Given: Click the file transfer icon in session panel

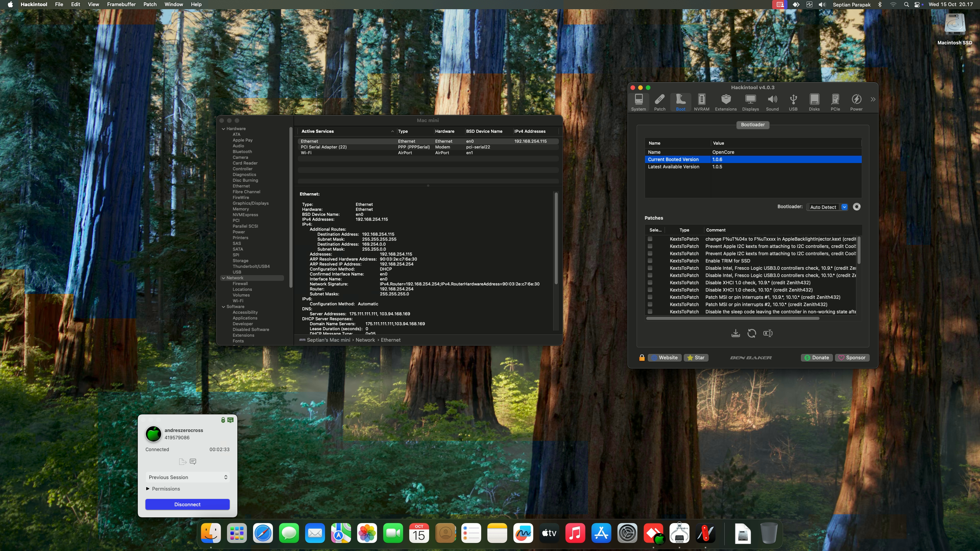Looking at the screenshot, I should pyautogui.click(x=183, y=461).
